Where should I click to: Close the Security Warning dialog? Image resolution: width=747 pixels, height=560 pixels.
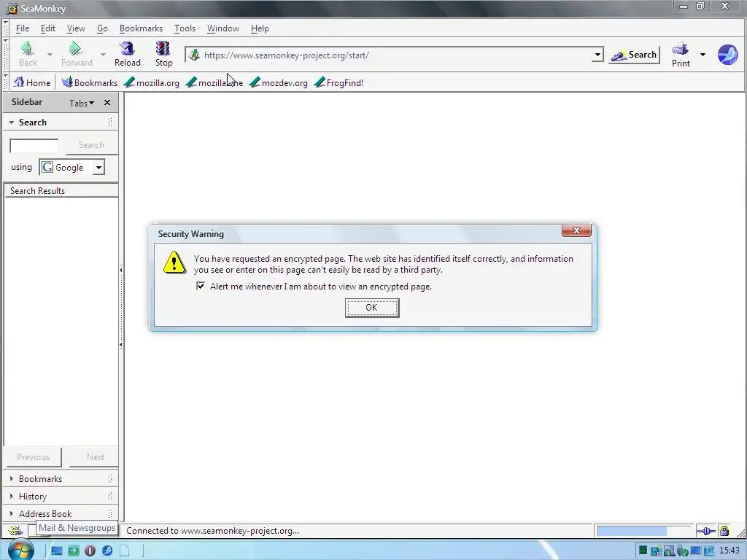click(x=576, y=230)
